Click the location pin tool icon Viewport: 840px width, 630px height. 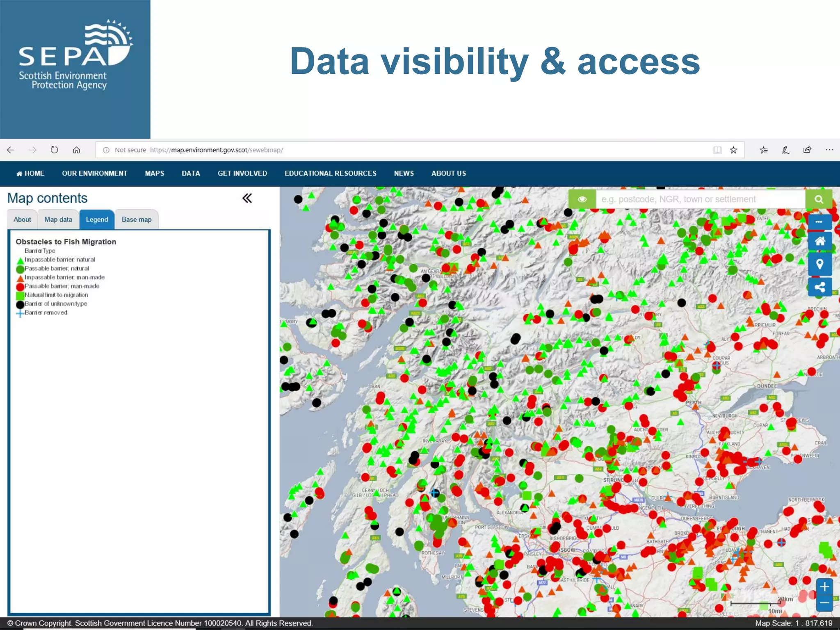(x=819, y=265)
